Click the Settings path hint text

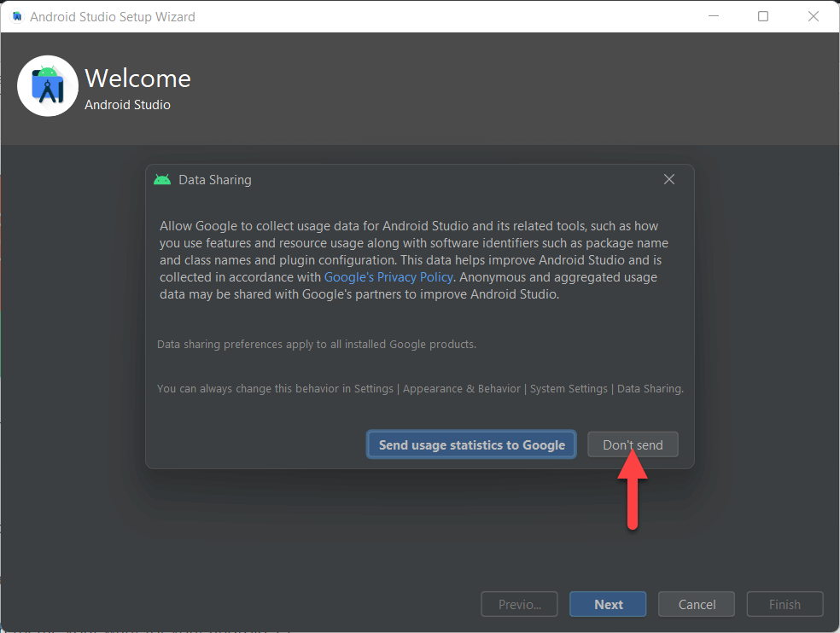[420, 388]
